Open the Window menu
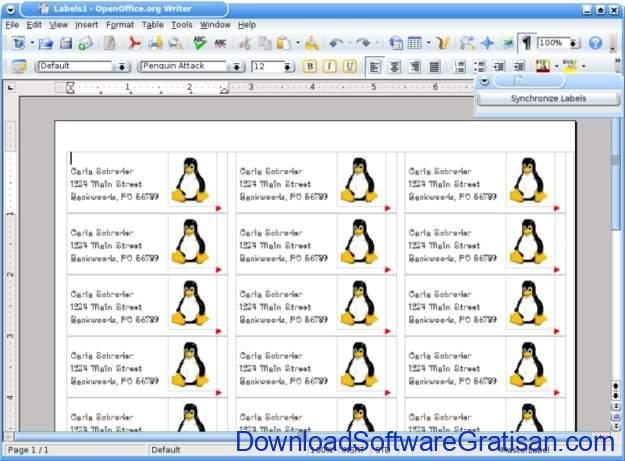 [x=215, y=25]
